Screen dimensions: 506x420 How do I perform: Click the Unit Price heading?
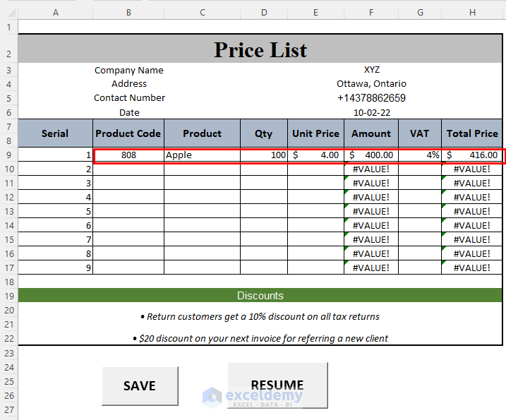[x=316, y=133]
